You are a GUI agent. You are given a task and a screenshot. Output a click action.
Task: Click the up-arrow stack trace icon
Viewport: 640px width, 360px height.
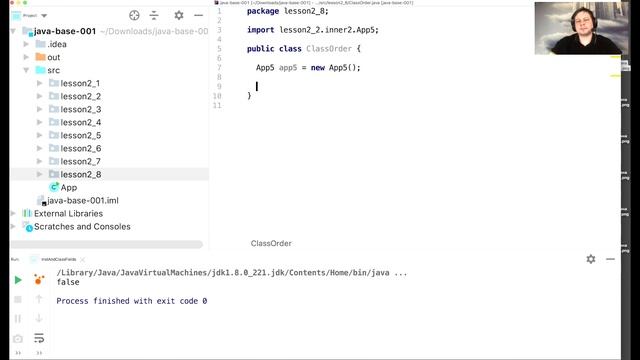(39, 299)
